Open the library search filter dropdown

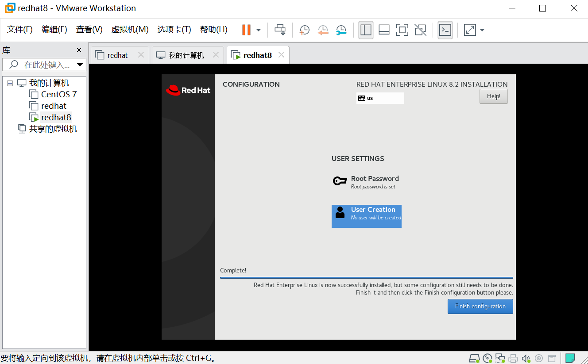80,65
